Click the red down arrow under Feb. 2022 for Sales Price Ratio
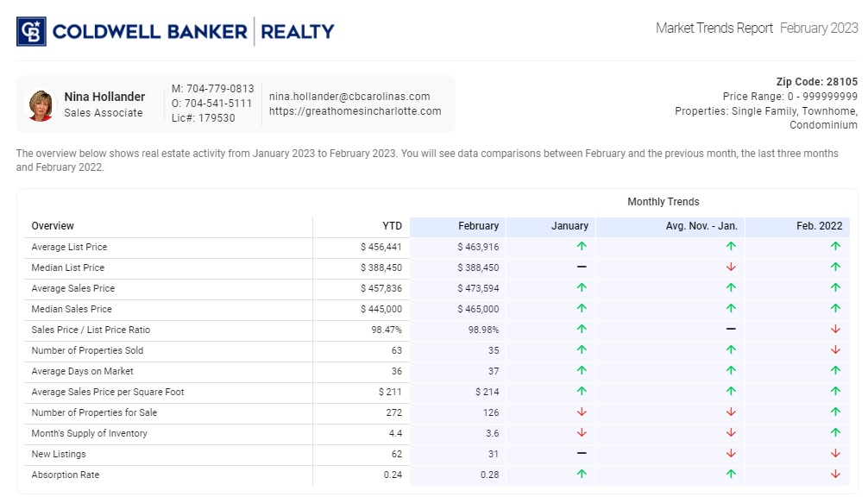The image size is (868, 497). 833,330
